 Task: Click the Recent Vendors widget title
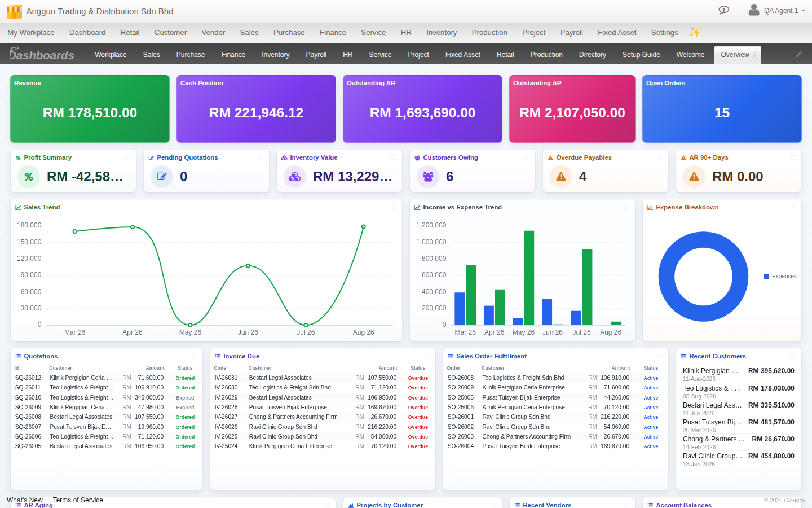coord(547,505)
